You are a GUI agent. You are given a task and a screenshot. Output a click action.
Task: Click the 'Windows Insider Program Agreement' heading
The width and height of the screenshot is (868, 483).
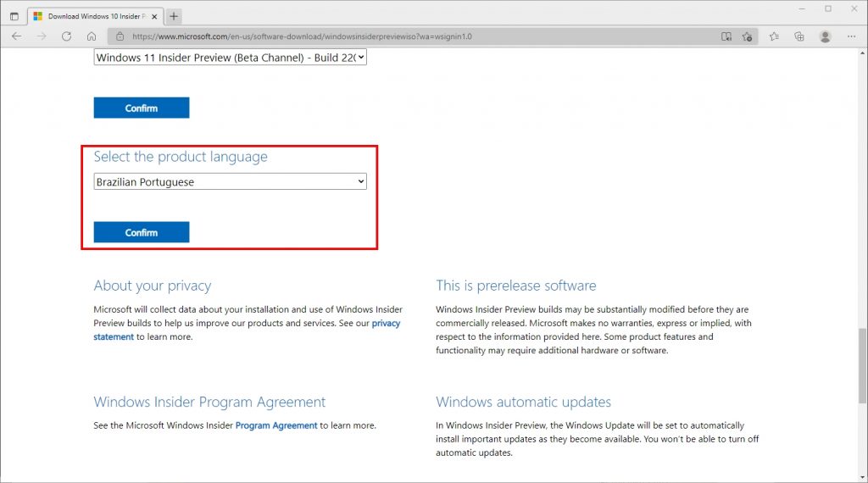coord(209,402)
